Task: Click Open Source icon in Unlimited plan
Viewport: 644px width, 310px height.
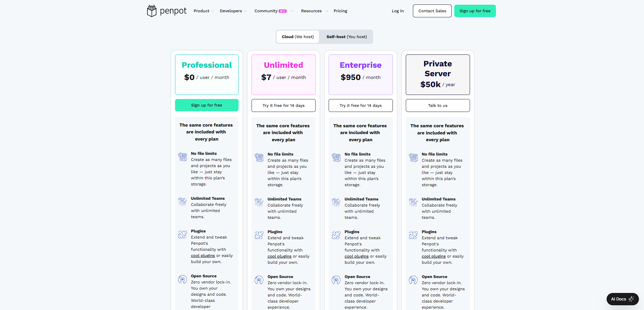Action: tap(259, 280)
